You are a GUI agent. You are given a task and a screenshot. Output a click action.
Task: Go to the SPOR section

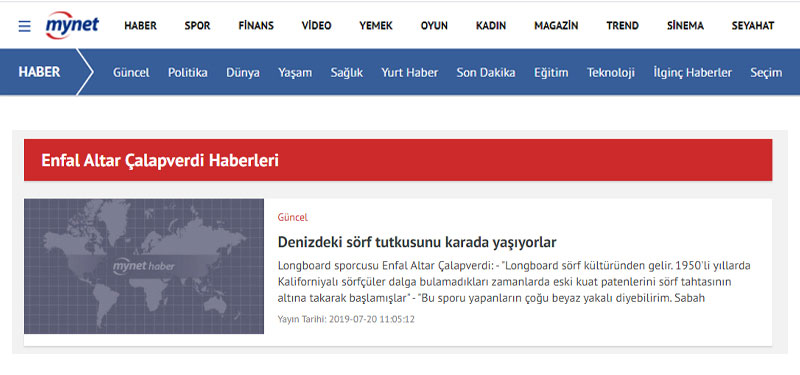(x=197, y=26)
